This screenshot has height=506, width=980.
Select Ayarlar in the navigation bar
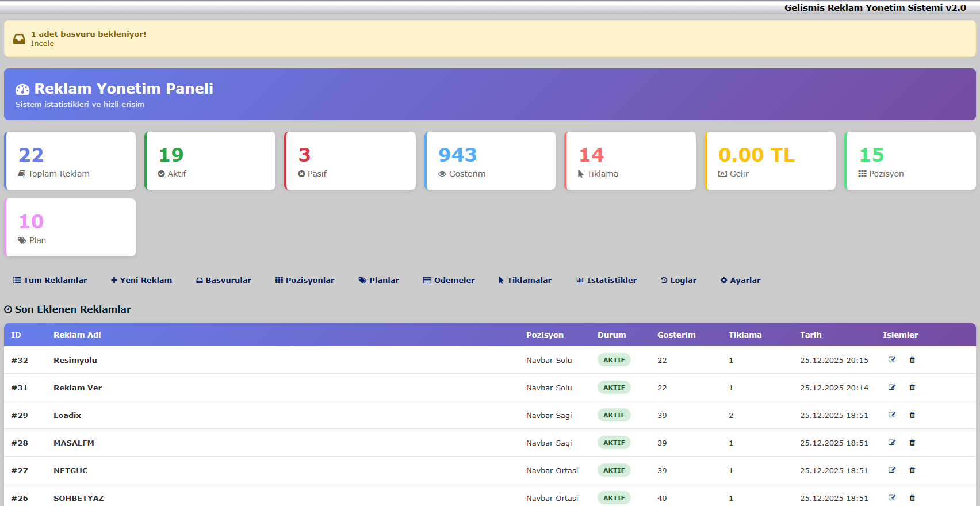(741, 280)
